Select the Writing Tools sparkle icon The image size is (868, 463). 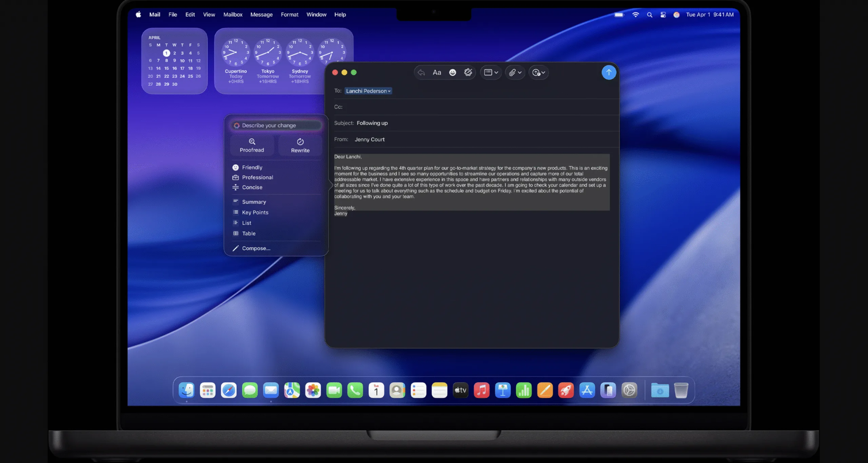pyautogui.click(x=469, y=72)
